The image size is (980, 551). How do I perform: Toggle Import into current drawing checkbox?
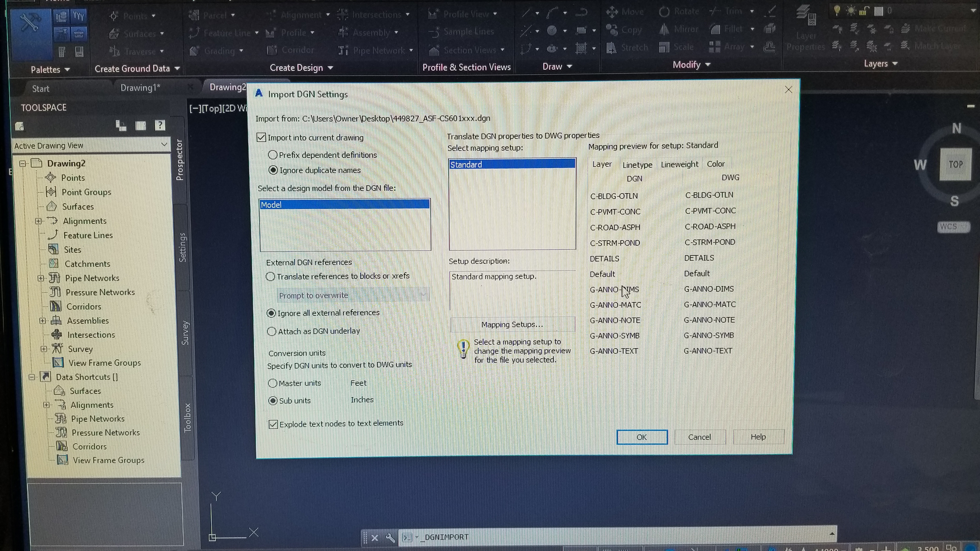[x=261, y=137]
